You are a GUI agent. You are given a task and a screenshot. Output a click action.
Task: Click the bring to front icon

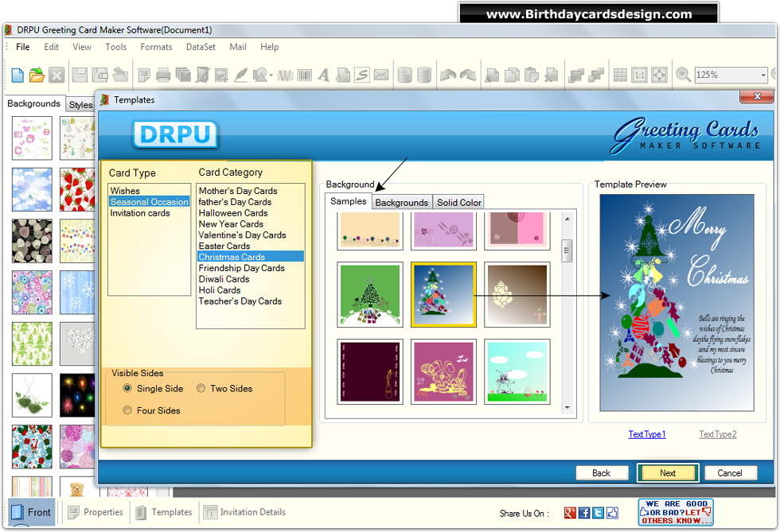tap(576, 75)
